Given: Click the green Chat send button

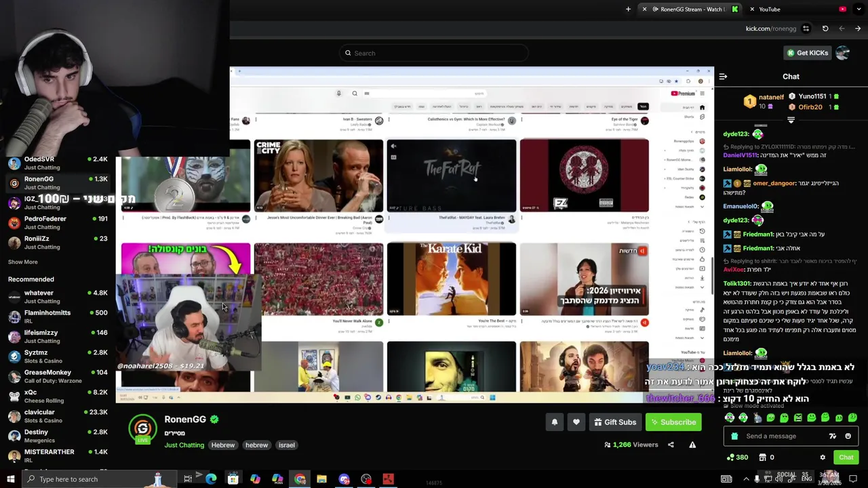Looking at the screenshot, I should (x=846, y=457).
